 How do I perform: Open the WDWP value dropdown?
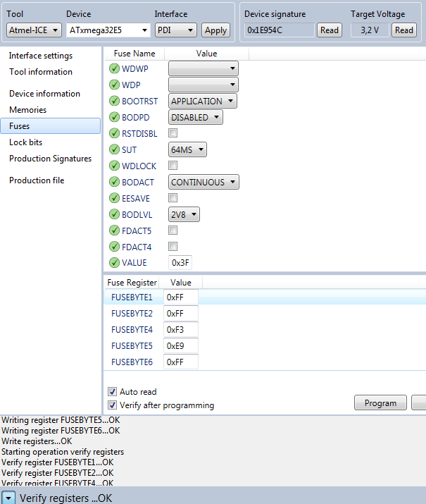[203, 68]
